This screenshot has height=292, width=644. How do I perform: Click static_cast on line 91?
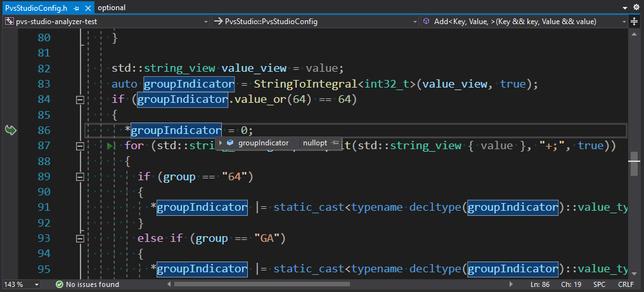click(x=309, y=208)
